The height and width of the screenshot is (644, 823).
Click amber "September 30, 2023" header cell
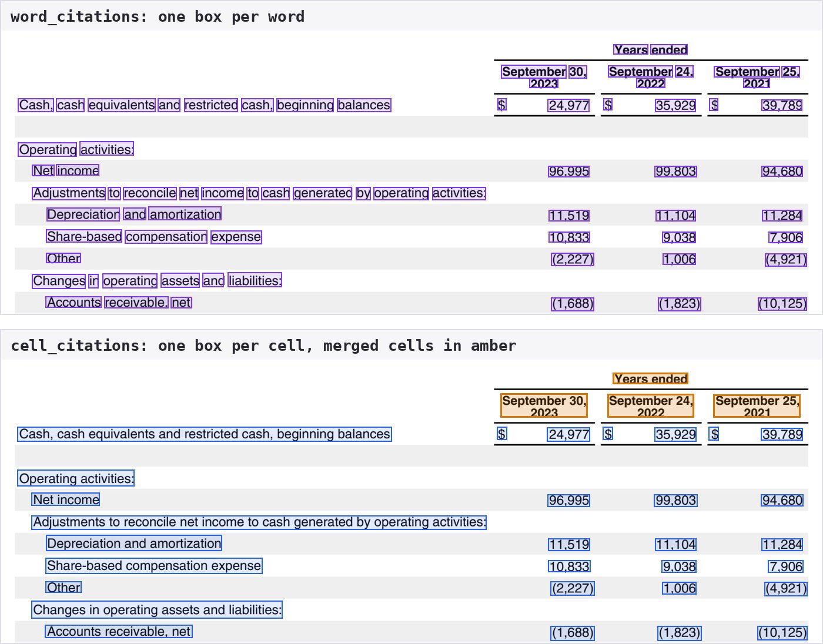pyautogui.click(x=544, y=406)
